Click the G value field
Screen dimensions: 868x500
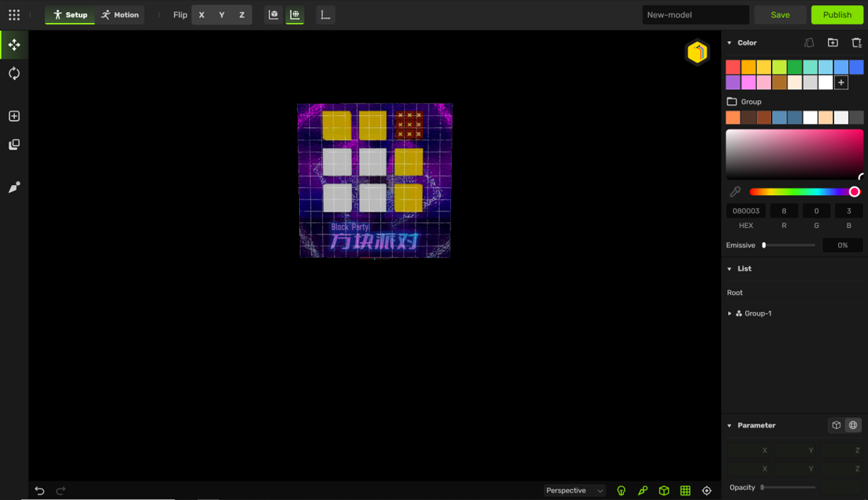pyautogui.click(x=817, y=211)
